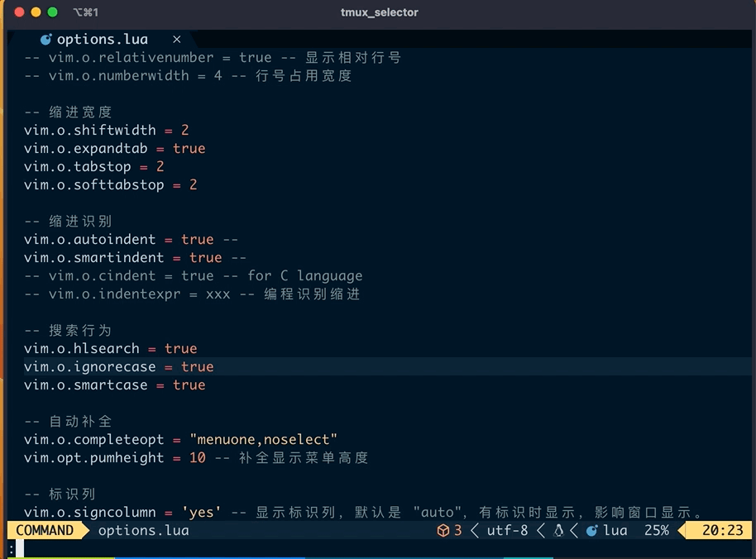Click the 25% scroll progress indicator
This screenshot has width=756, height=559.
[x=656, y=531]
